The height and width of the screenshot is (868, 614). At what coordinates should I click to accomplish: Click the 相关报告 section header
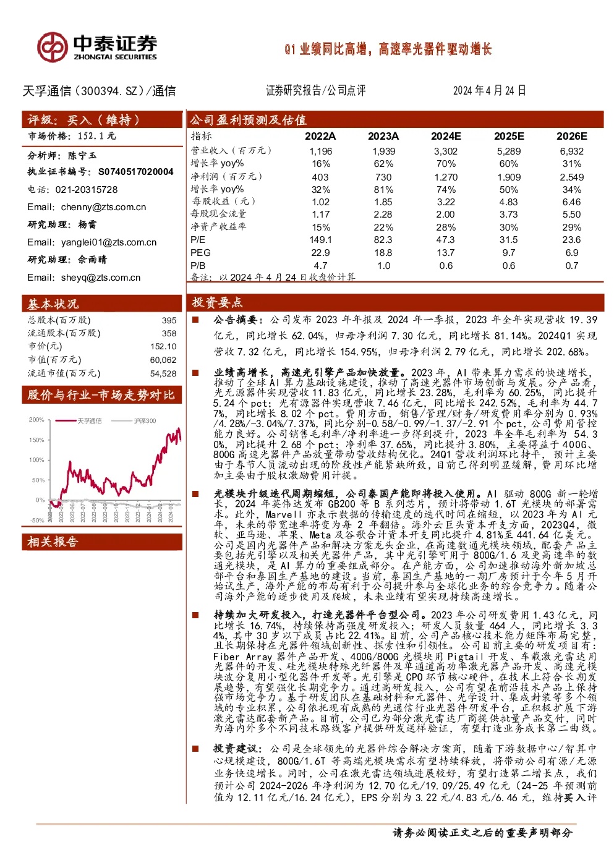[102, 542]
